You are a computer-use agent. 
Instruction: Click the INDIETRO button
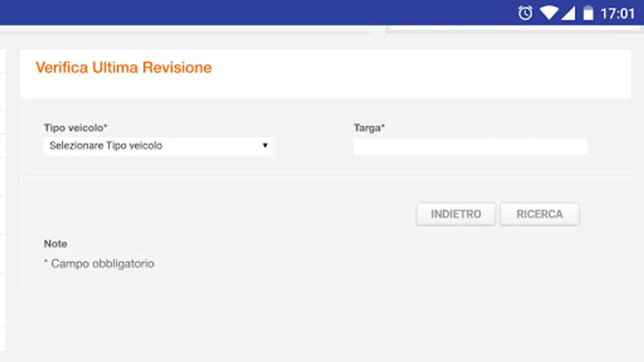click(456, 214)
